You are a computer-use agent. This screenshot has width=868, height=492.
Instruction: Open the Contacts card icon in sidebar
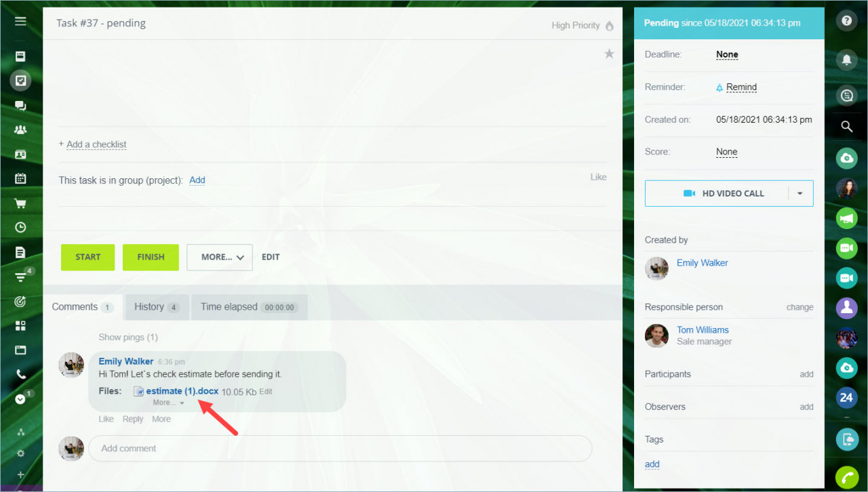pyautogui.click(x=20, y=155)
